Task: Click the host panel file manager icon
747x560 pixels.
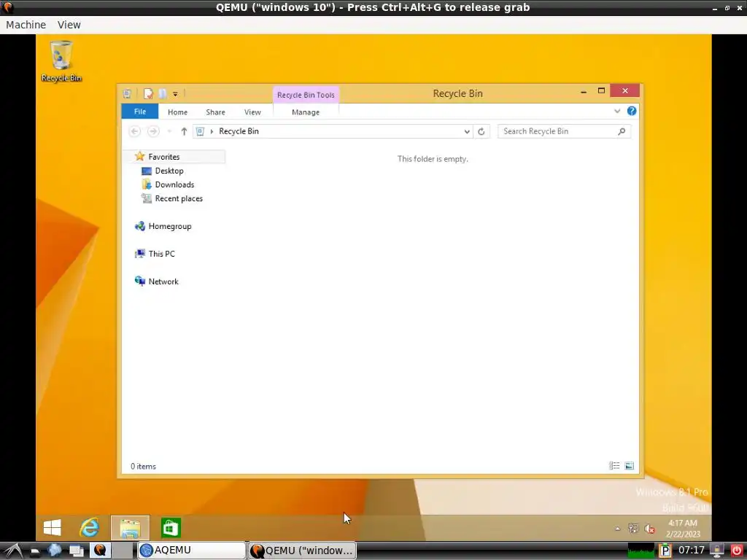Action: (x=35, y=551)
